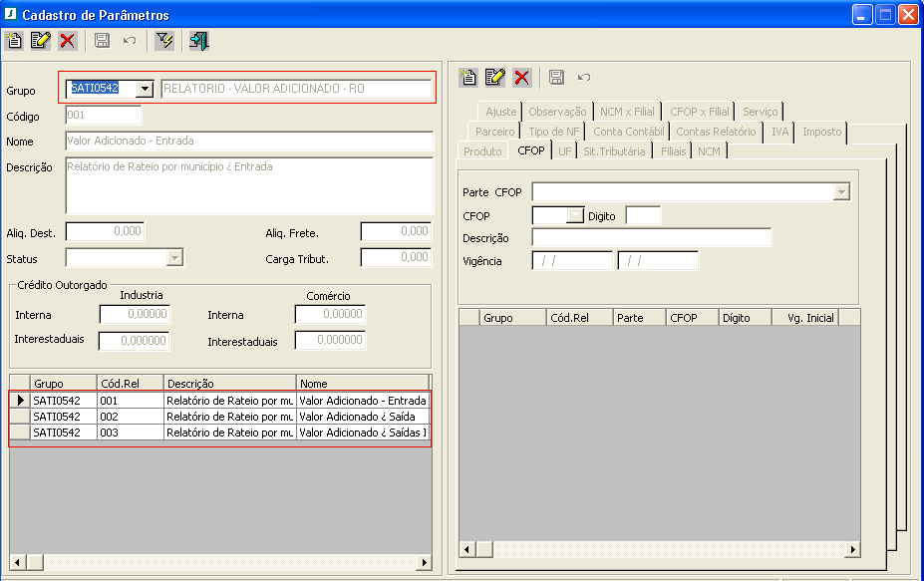Screen dimensions: 924x581
Task: Expand the Status dropdown
Action: pyautogui.click(x=174, y=258)
